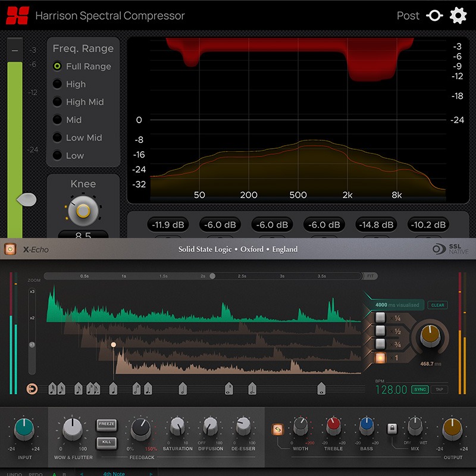The height and width of the screenshot is (476, 476).
Task: Select the Full Range frequency option
Action: coord(82,66)
